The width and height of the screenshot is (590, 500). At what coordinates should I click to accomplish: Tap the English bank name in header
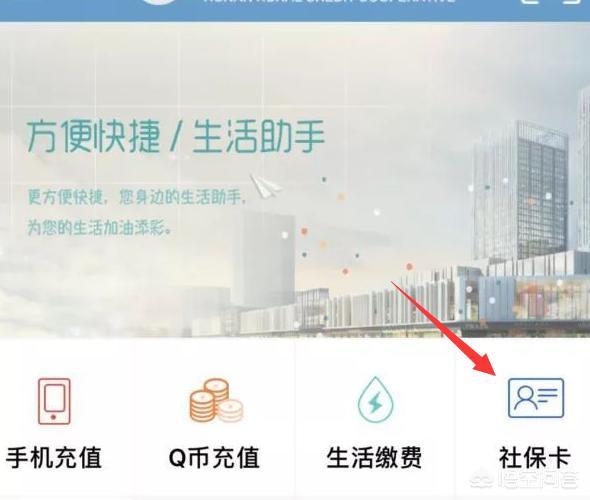330,1
